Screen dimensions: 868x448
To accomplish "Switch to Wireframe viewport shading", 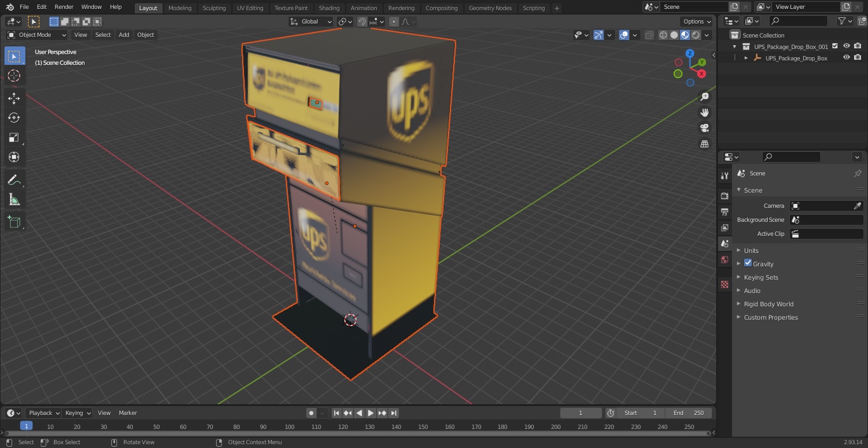I will pos(663,35).
